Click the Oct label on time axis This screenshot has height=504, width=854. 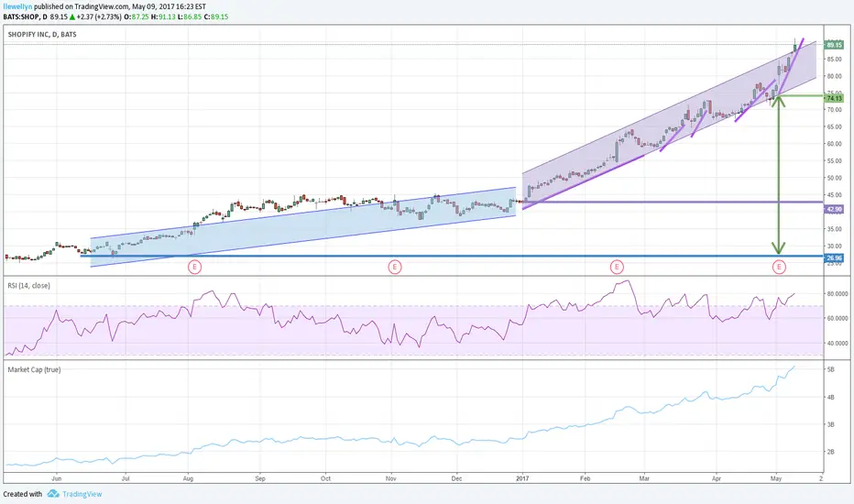[325, 478]
